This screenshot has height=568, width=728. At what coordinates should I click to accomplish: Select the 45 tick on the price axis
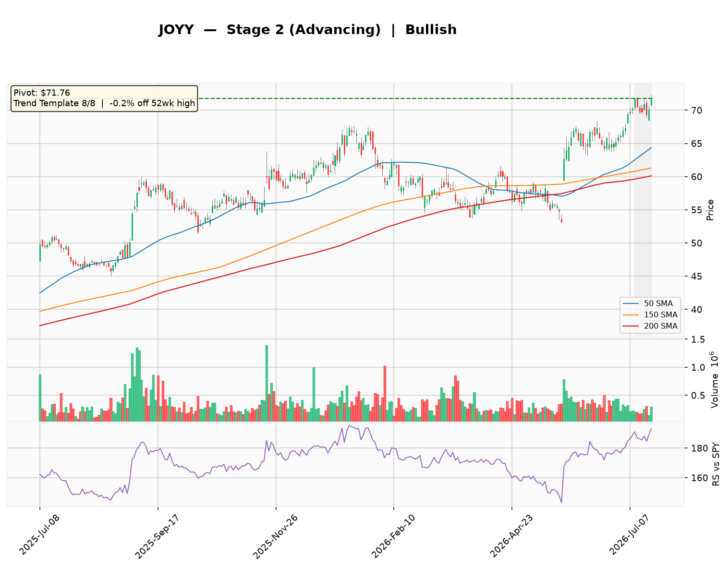pos(696,276)
